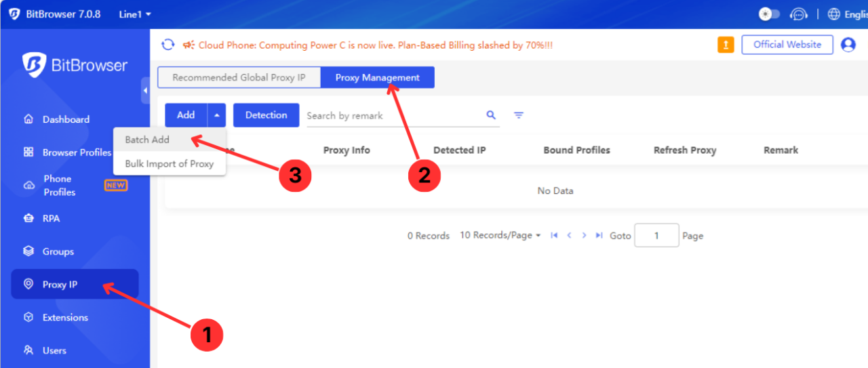Open the filter options icon

click(519, 115)
